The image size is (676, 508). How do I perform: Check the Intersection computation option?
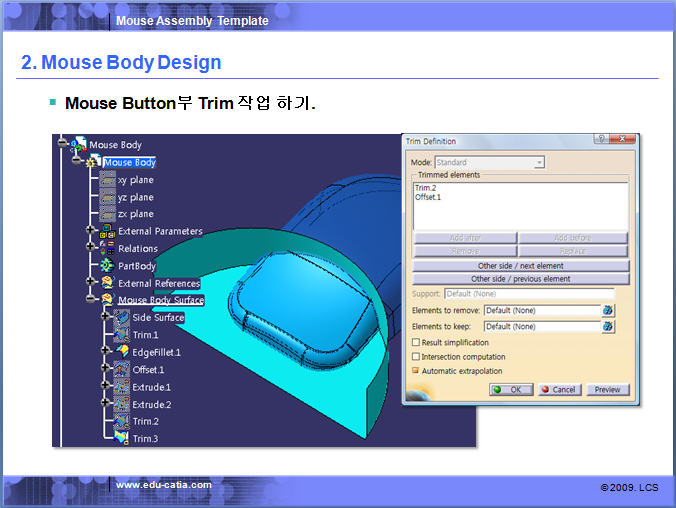(x=416, y=357)
